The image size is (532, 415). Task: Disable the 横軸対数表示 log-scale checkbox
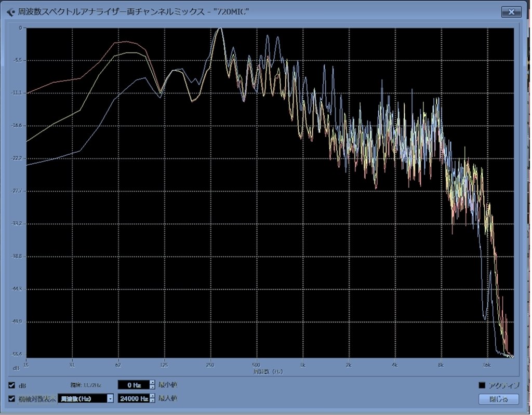click(x=11, y=398)
